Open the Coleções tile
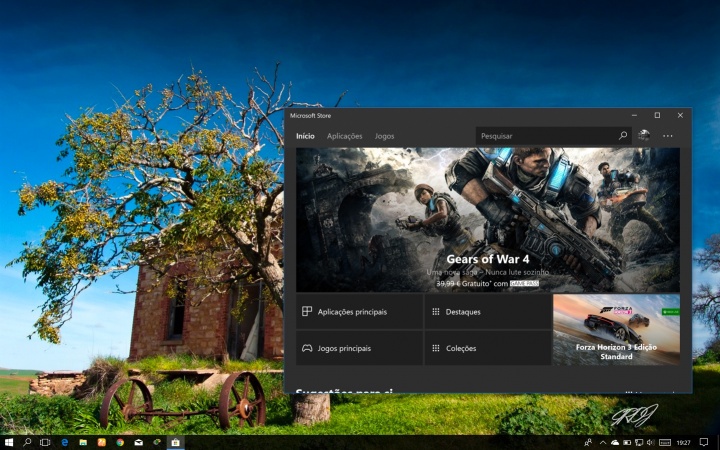The width and height of the screenshot is (720, 450). 487,348
